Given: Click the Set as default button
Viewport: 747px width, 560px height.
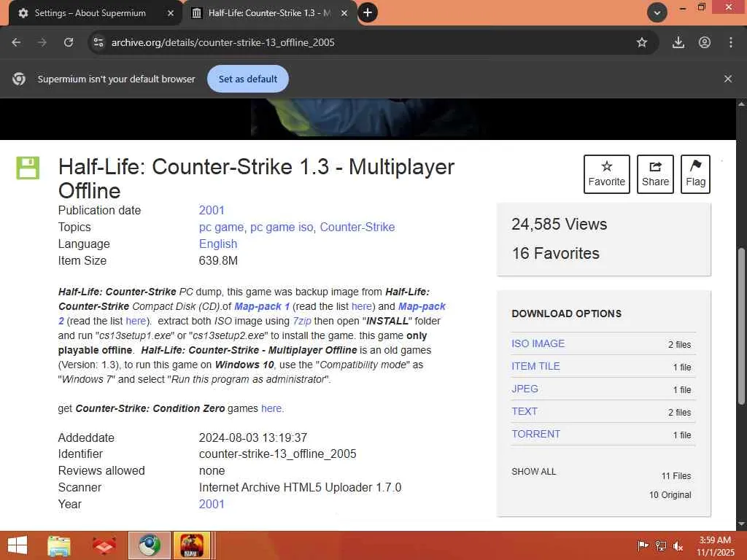Looking at the screenshot, I should (x=248, y=79).
